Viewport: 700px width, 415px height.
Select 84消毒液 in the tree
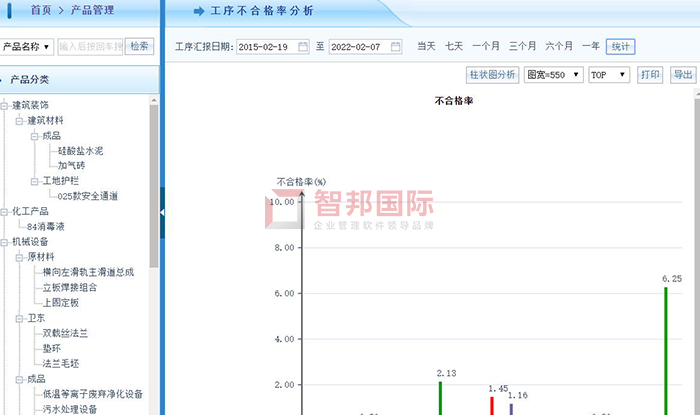click(x=46, y=226)
